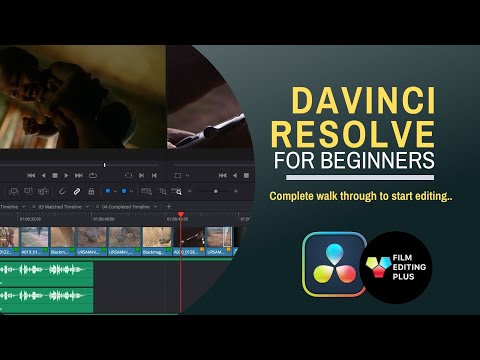Screen dimensions: 480x360
Task: Select Detail Zoom icon
Action: pos(163,191)
